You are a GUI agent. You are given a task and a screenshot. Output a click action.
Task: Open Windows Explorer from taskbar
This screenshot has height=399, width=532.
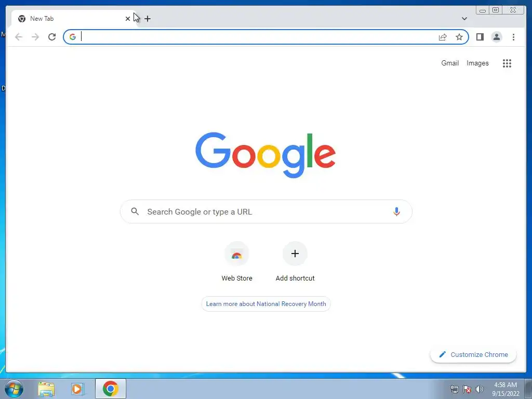[x=46, y=389]
